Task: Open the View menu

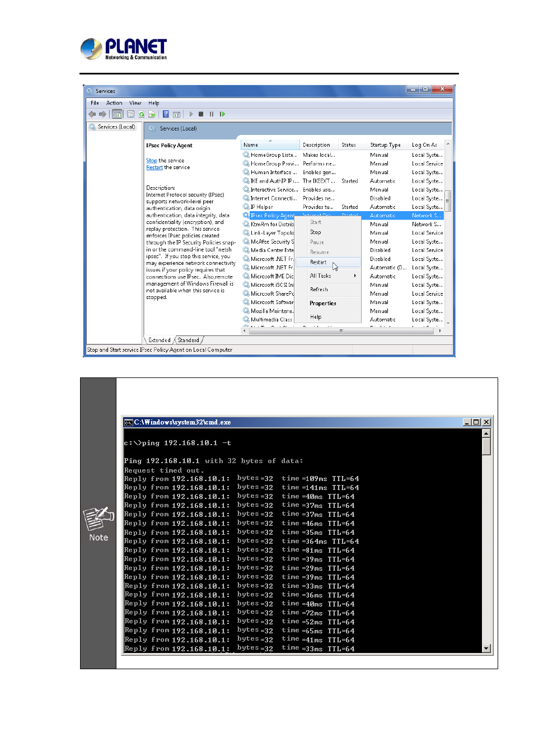Action: click(x=135, y=103)
